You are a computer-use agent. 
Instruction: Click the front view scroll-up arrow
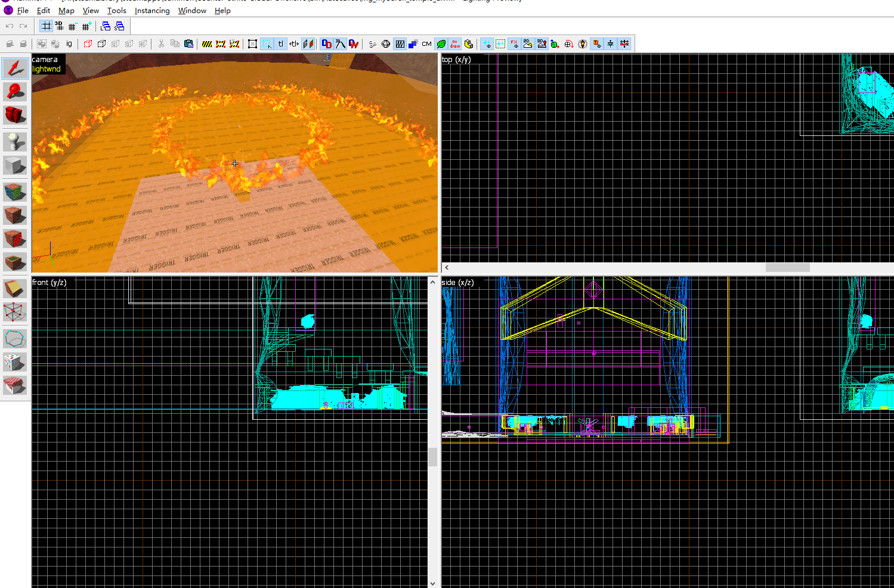tap(432, 281)
